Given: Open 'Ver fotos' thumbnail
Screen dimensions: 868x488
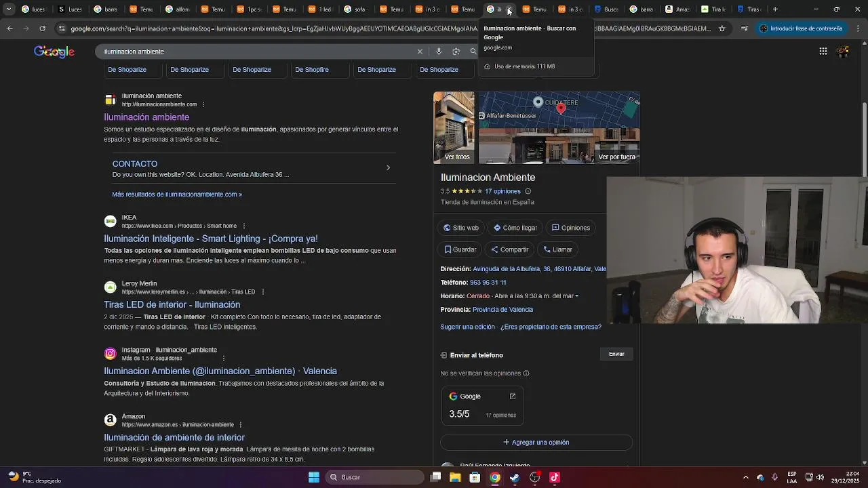Looking at the screenshot, I should tap(454, 127).
